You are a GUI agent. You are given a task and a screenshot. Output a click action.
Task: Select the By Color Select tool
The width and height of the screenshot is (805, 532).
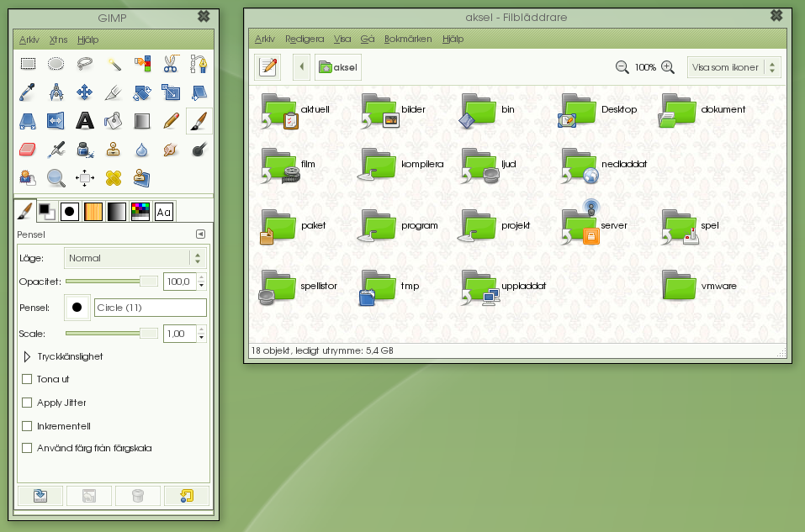tap(142, 64)
